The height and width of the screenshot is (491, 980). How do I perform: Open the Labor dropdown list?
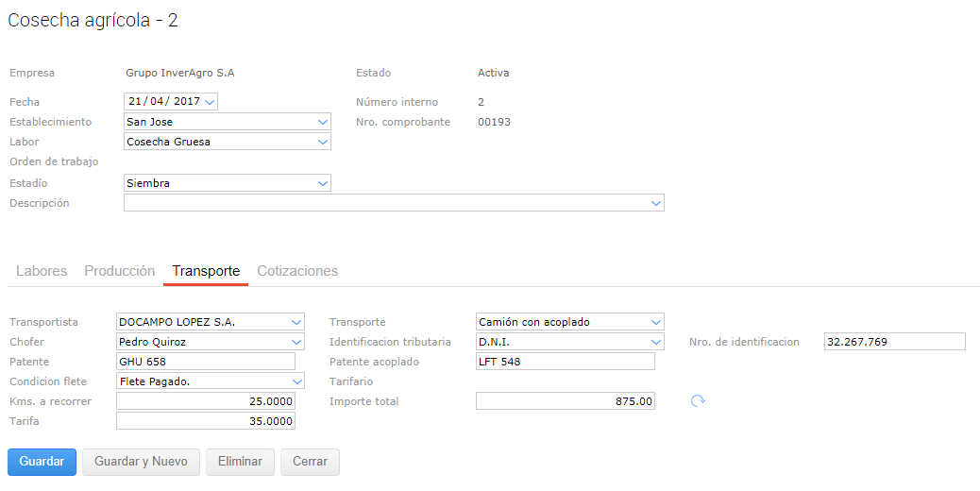click(x=323, y=142)
